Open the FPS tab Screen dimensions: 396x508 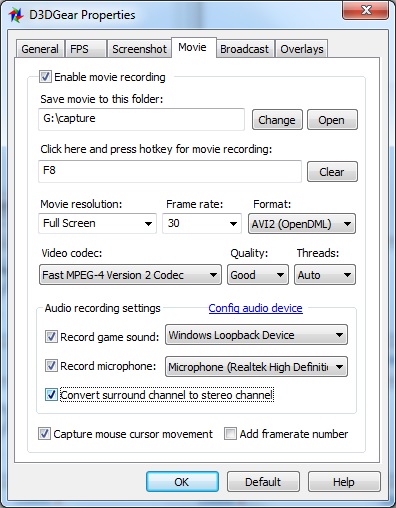point(86,49)
